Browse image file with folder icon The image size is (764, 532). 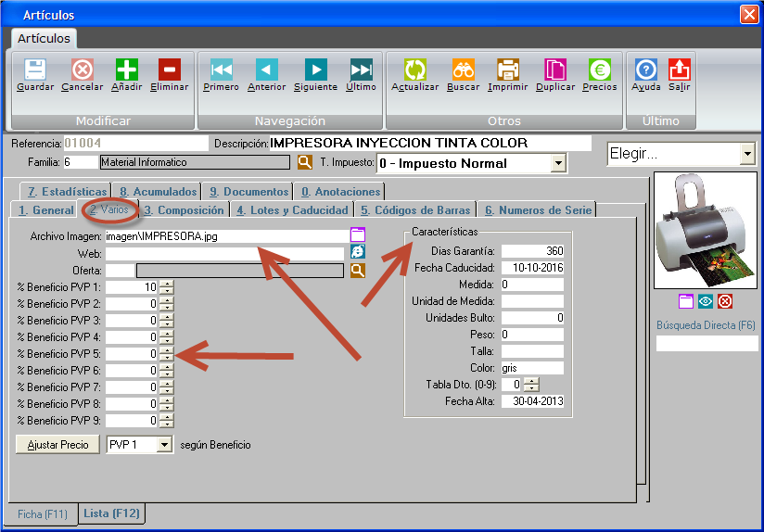coord(358,234)
